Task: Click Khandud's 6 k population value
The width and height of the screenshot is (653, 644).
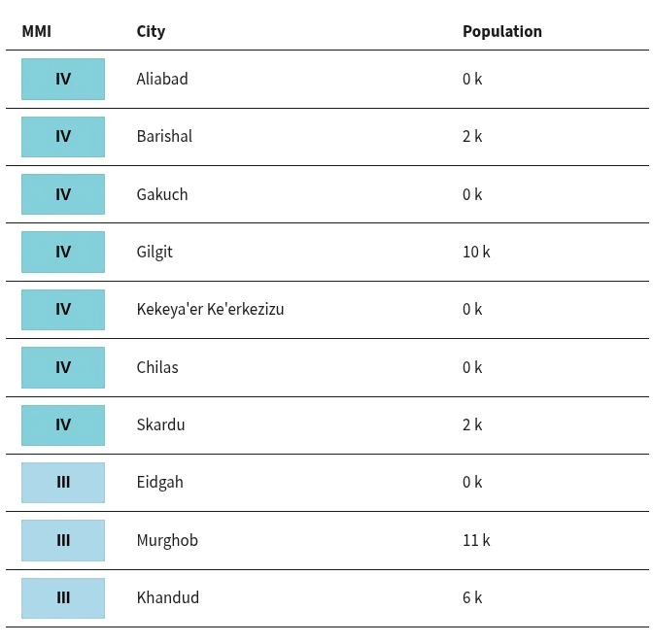Action: point(472,597)
